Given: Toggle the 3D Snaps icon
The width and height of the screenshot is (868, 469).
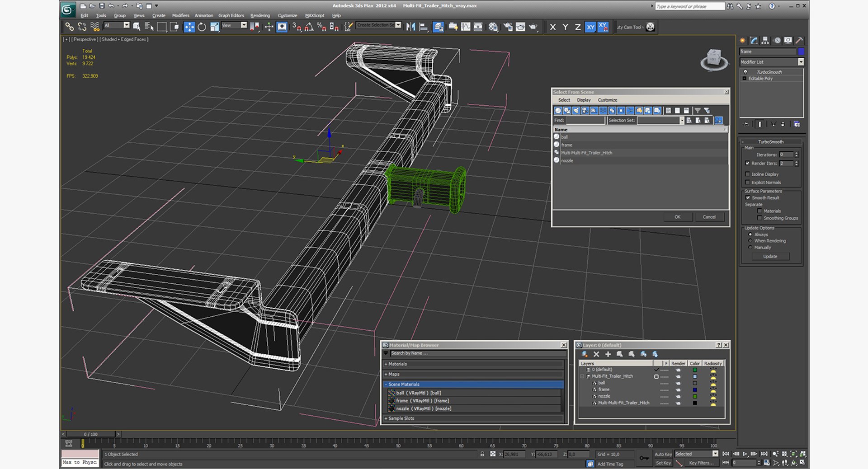Looking at the screenshot, I should point(297,27).
